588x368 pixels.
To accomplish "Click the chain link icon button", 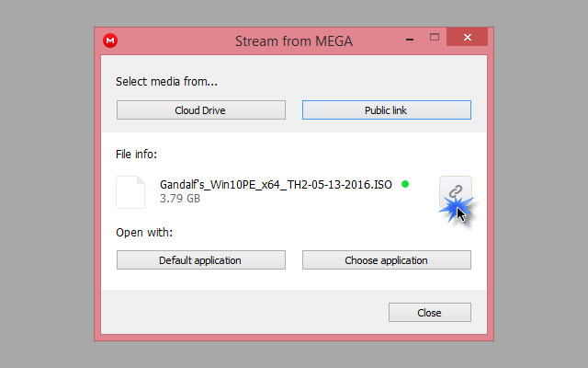I will (x=456, y=192).
